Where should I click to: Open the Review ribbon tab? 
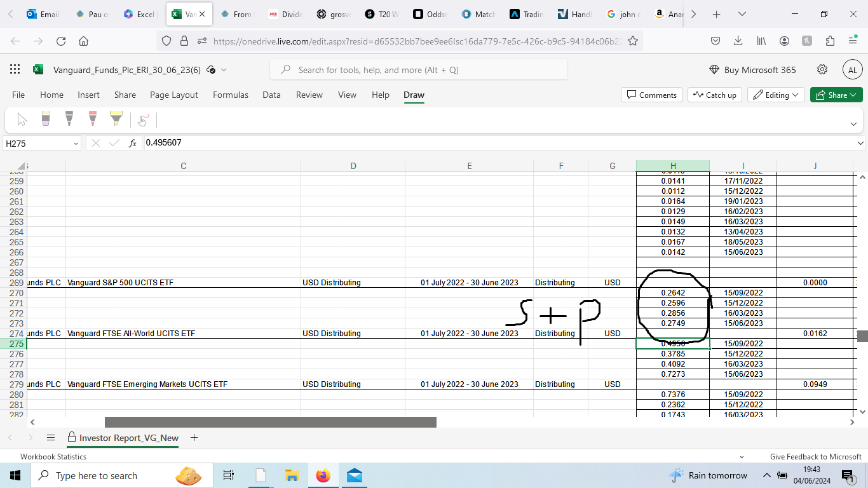pos(309,95)
